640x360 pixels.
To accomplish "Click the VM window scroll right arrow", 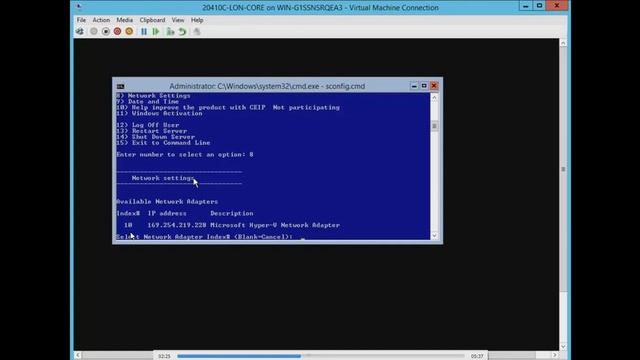I will click(x=555, y=355).
